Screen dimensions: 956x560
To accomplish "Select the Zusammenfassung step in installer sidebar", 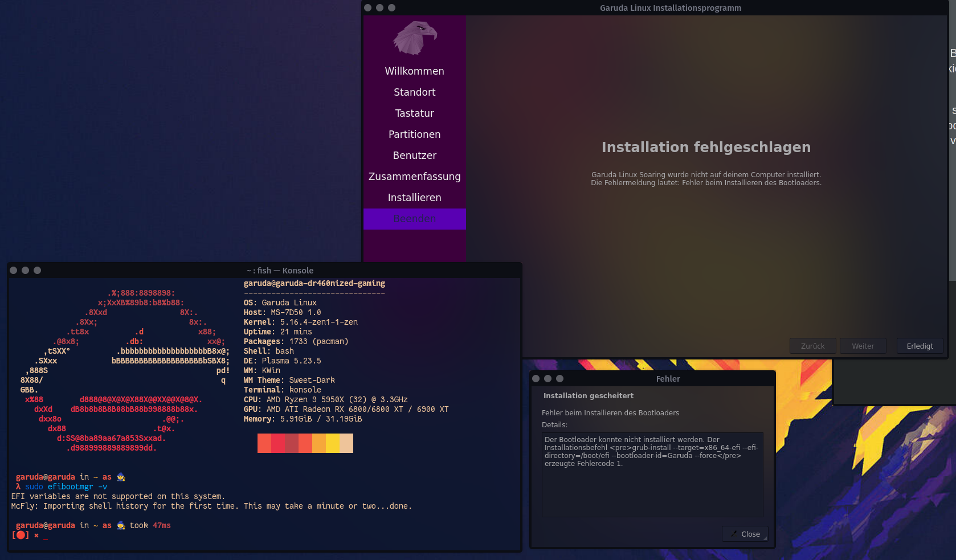I will [x=414, y=177].
